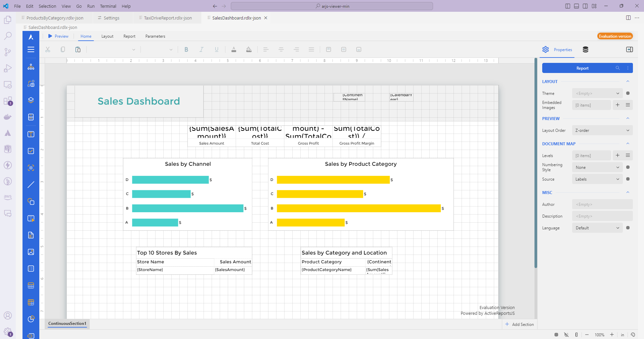The image size is (644, 339).
Task: Toggle the inch units button in status bar
Action: coord(622,335)
